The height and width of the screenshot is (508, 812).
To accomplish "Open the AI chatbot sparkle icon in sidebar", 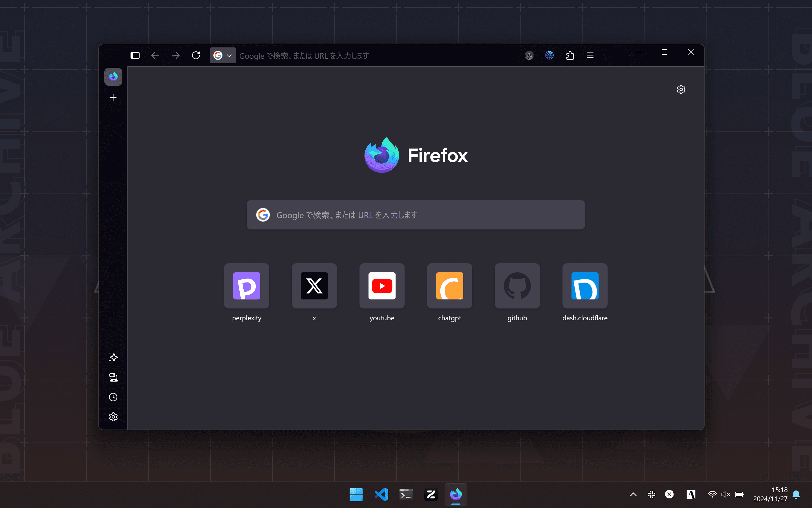I will [x=113, y=358].
